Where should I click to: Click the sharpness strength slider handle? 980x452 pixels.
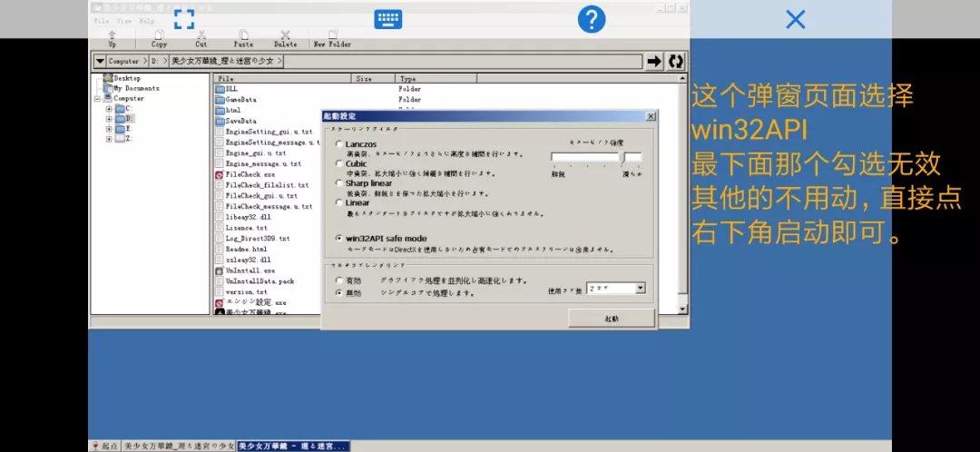tap(622, 157)
